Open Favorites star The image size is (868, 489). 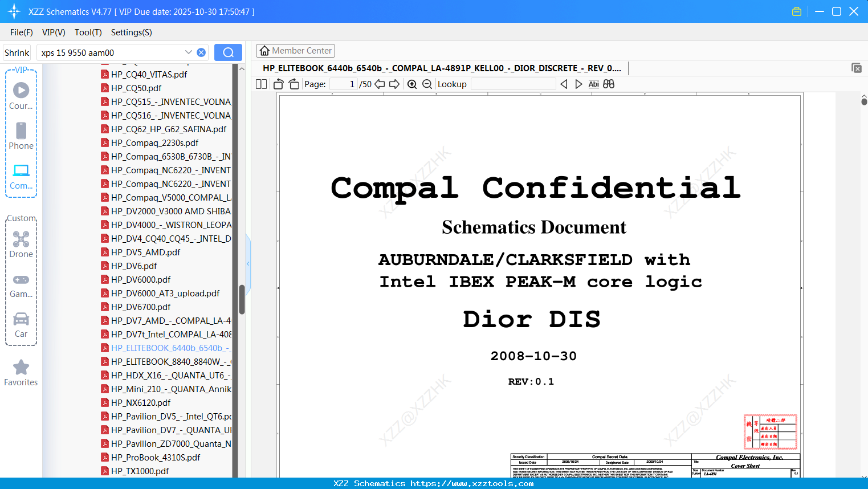point(21,373)
